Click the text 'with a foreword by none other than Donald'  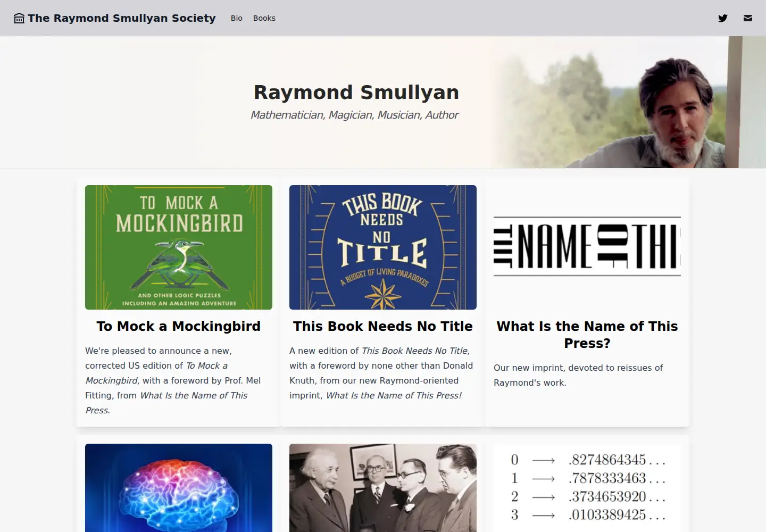(381, 365)
